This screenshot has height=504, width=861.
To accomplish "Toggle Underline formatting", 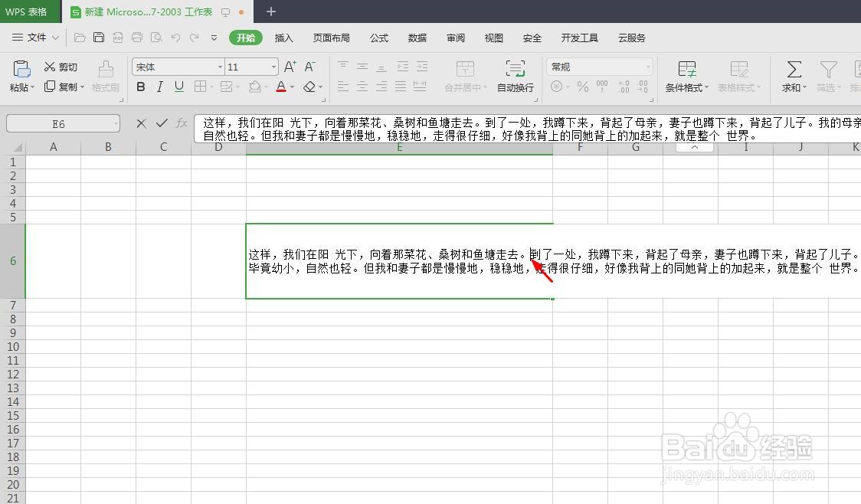I will click(x=180, y=87).
